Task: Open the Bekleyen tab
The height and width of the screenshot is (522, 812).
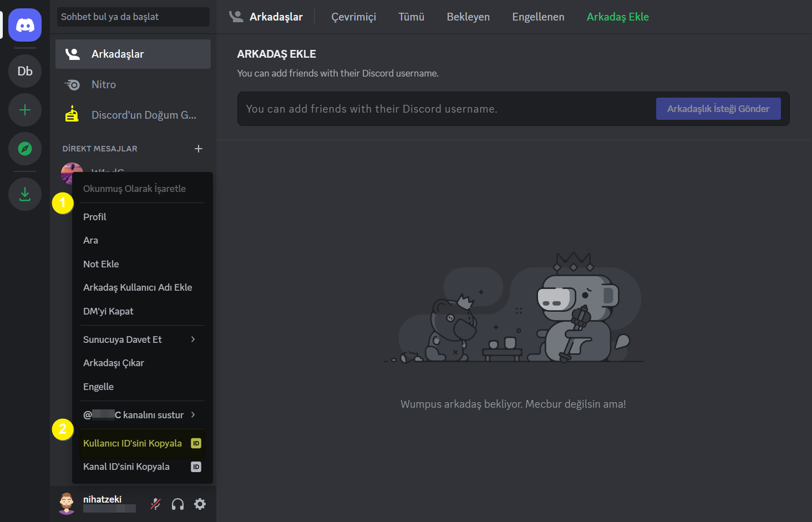Action: click(468, 17)
